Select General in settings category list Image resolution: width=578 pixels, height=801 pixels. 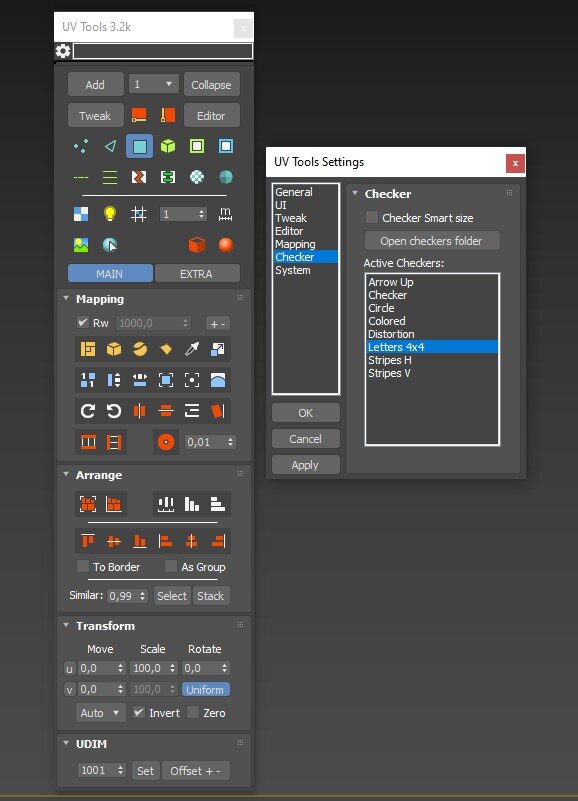pyautogui.click(x=305, y=192)
